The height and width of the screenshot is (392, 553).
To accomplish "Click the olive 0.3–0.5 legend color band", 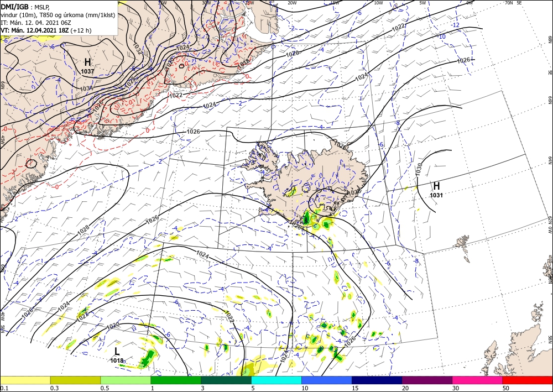I will pyautogui.click(x=75, y=380).
